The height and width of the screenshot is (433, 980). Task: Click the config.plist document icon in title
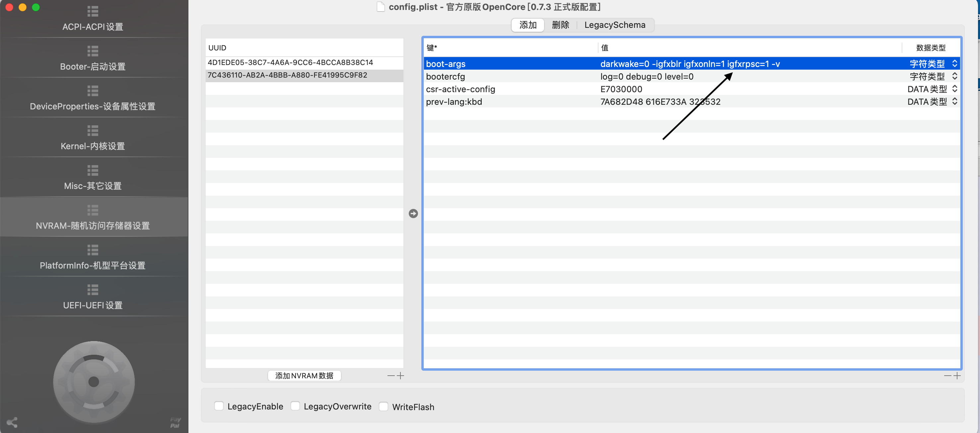coord(381,7)
